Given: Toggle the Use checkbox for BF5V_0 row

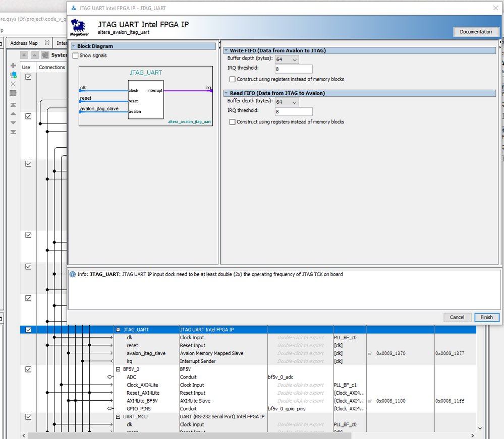Looking at the screenshot, I should click(x=28, y=369).
